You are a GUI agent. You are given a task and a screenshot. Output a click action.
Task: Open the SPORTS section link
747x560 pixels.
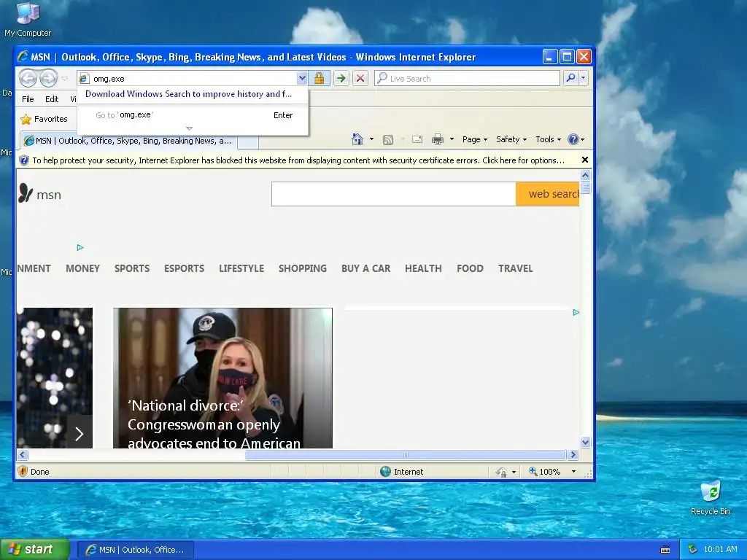coord(132,268)
